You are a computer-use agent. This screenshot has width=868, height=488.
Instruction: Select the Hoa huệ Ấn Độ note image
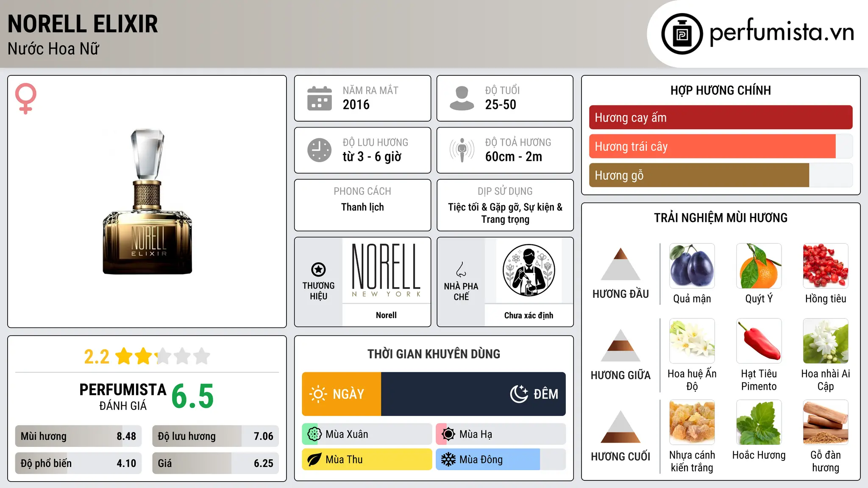[x=692, y=341]
